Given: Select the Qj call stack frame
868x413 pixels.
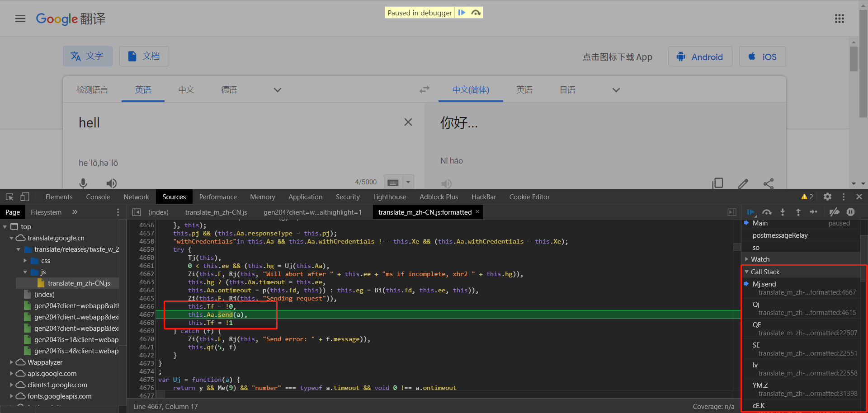Looking at the screenshot, I should click(x=801, y=308).
